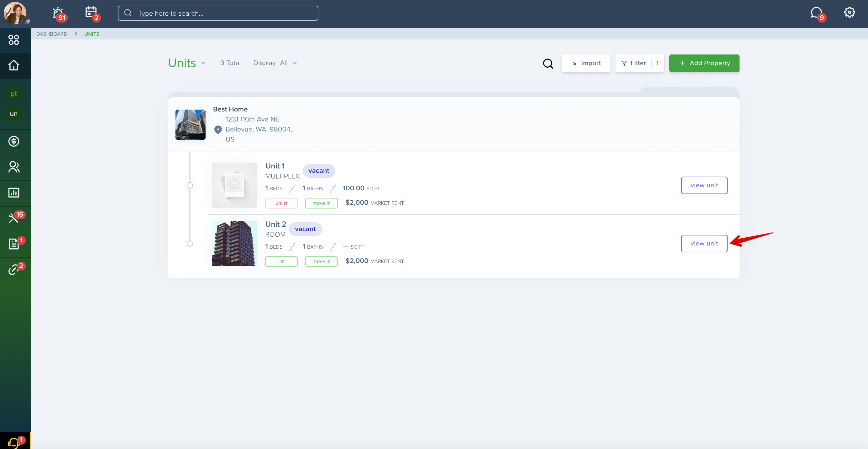The width and height of the screenshot is (868, 449).
Task: Click the vacant badge on Unit 2
Action: coord(305,229)
